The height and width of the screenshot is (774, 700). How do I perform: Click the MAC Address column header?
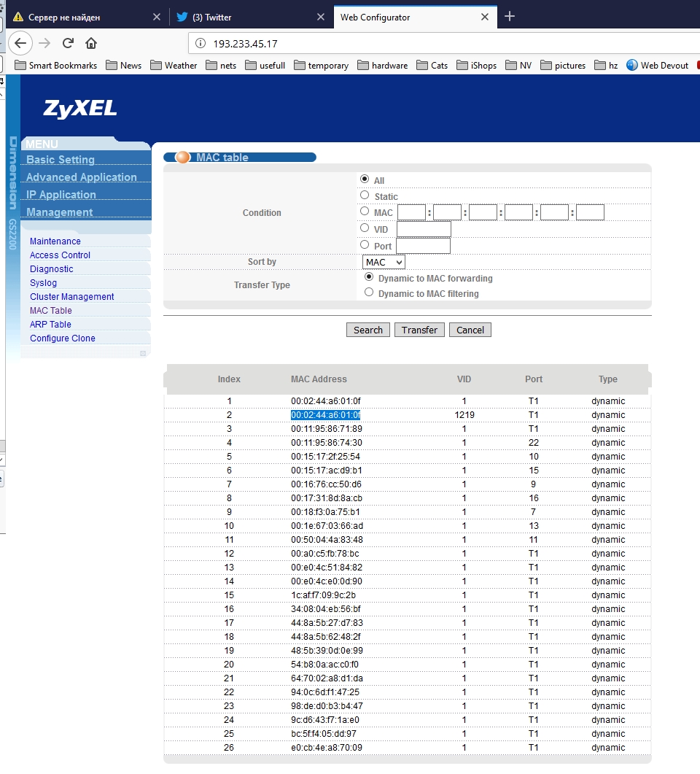[x=319, y=379]
